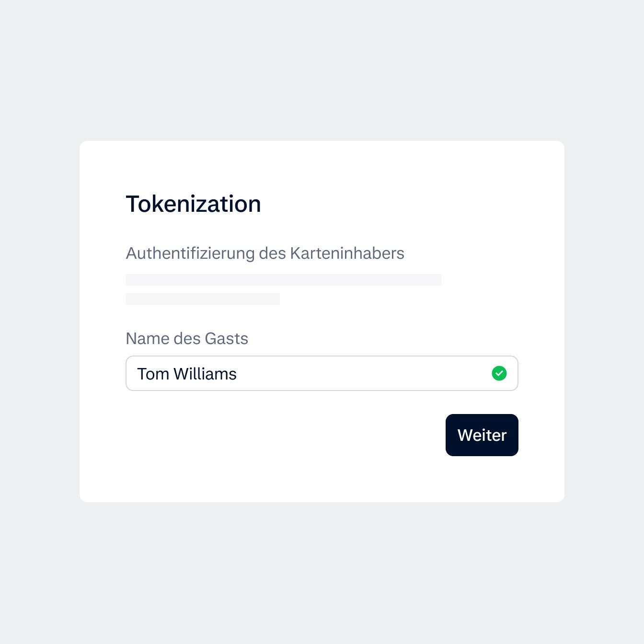Click the Tokenization heading
Image resolution: width=644 pixels, height=644 pixels.
pos(193,204)
